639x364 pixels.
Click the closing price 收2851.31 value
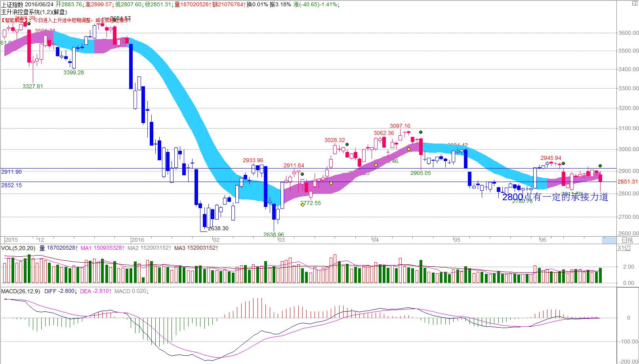click(159, 4)
